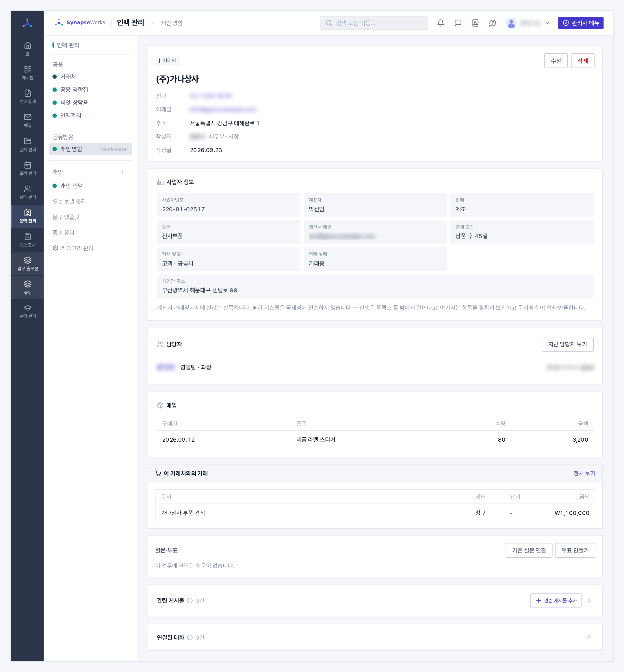Click the info icon beside 관련 게시물

click(x=190, y=600)
